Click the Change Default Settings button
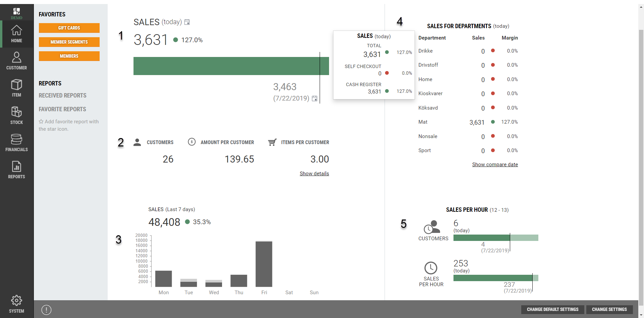 (x=552, y=309)
